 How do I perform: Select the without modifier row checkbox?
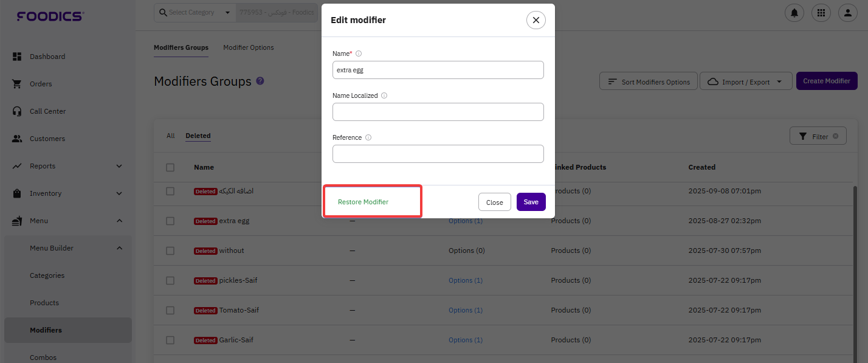pos(170,251)
